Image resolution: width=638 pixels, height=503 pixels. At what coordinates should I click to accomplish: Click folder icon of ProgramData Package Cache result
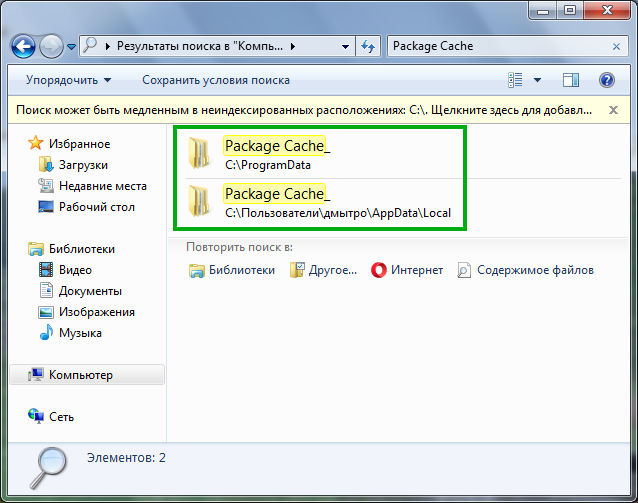click(x=199, y=153)
